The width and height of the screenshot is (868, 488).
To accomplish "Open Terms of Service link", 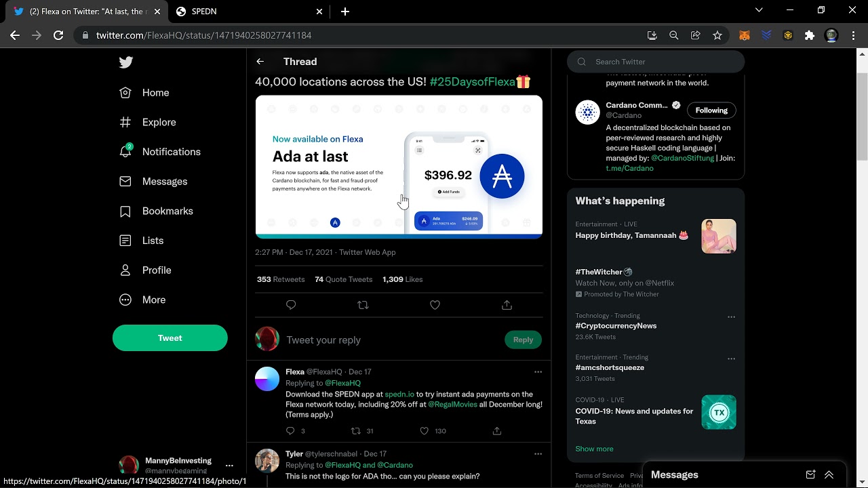I will pyautogui.click(x=599, y=476).
